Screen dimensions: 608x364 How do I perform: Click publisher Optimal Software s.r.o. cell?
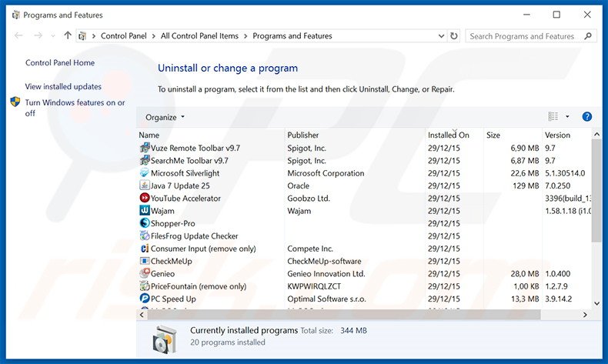point(326,299)
